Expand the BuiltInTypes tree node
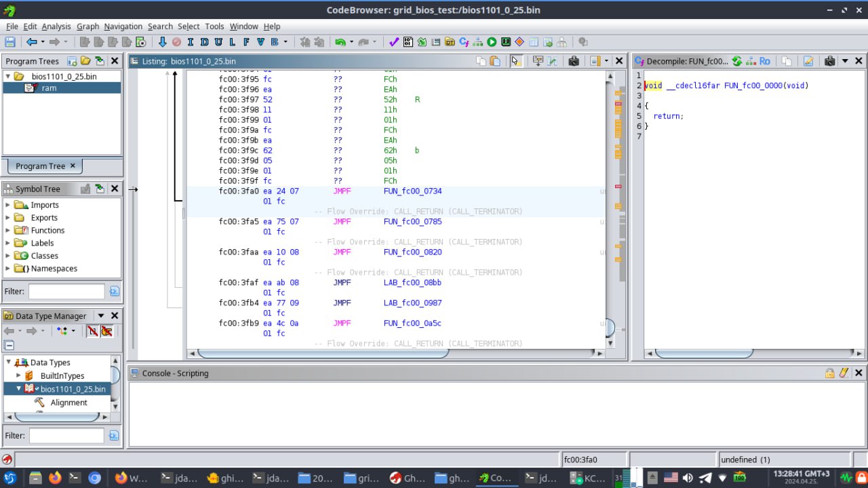 pyautogui.click(x=19, y=375)
